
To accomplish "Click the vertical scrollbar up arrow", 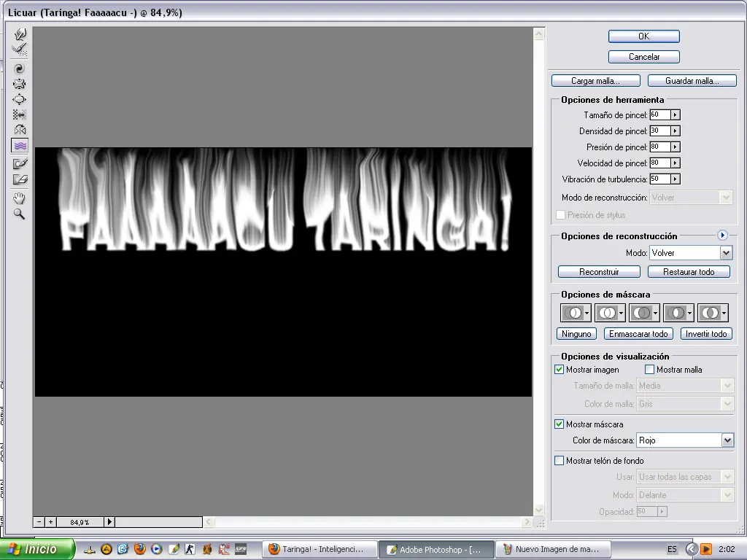I will pos(539,34).
